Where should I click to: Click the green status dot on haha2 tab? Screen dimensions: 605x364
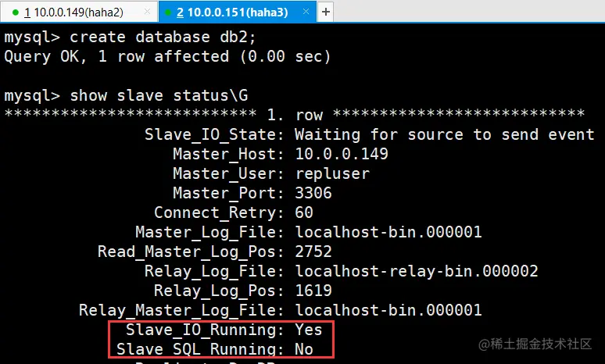[16, 12]
